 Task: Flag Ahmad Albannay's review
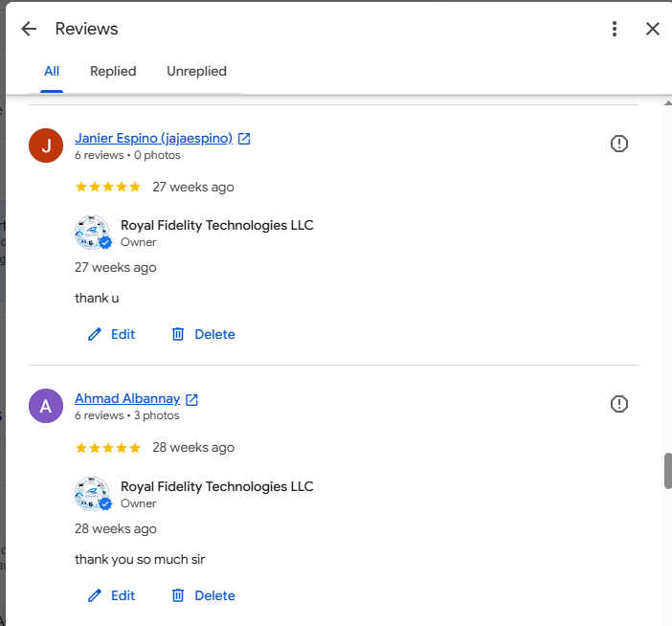click(x=618, y=404)
